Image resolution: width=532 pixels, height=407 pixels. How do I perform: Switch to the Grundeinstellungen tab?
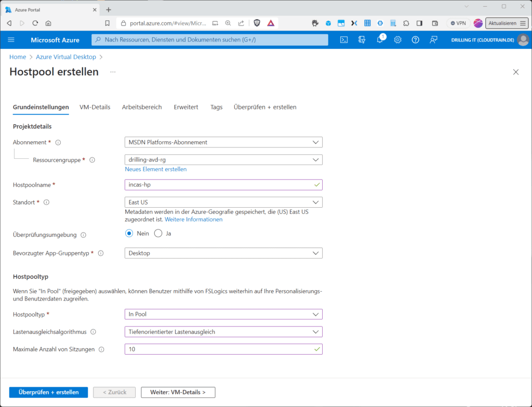[41, 107]
